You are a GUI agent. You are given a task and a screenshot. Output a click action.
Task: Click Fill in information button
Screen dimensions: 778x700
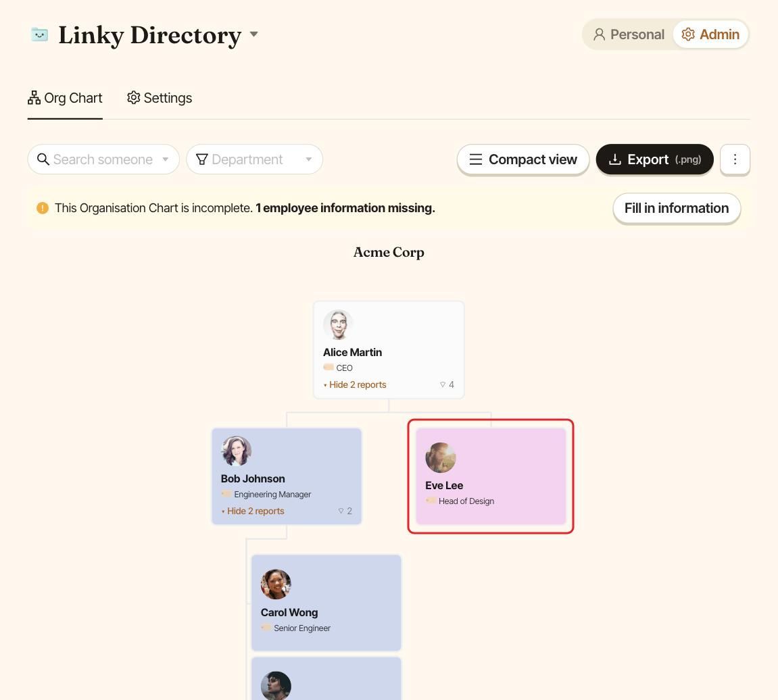click(x=677, y=208)
